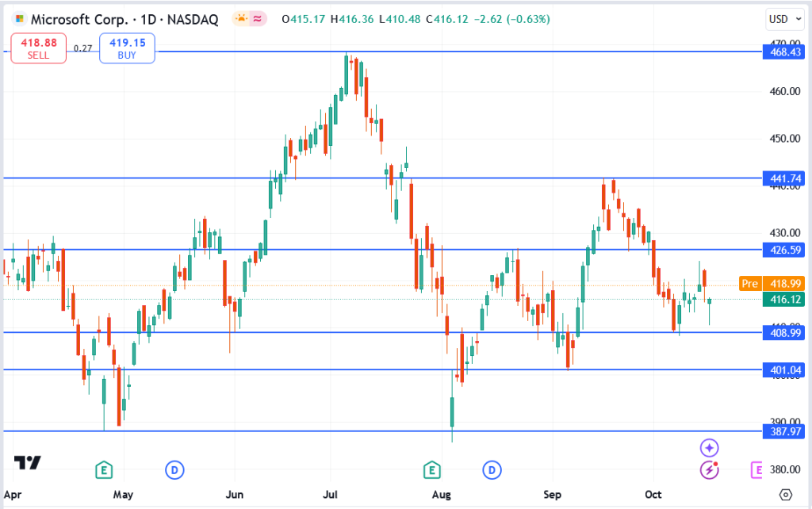Viewport: 812px width, 509px height.
Task: Click the pink approximation data icon
Action: pyautogui.click(x=258, y=19)
